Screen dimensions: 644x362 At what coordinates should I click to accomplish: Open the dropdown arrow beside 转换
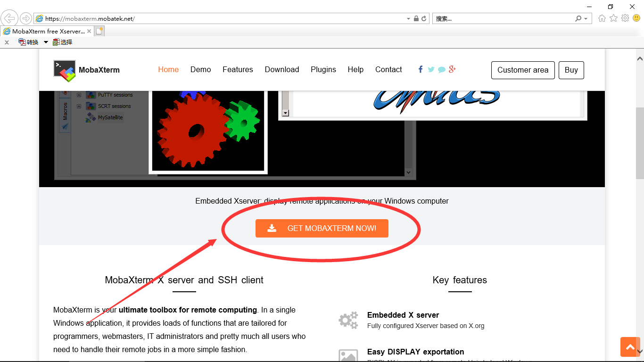pos(46,42)
